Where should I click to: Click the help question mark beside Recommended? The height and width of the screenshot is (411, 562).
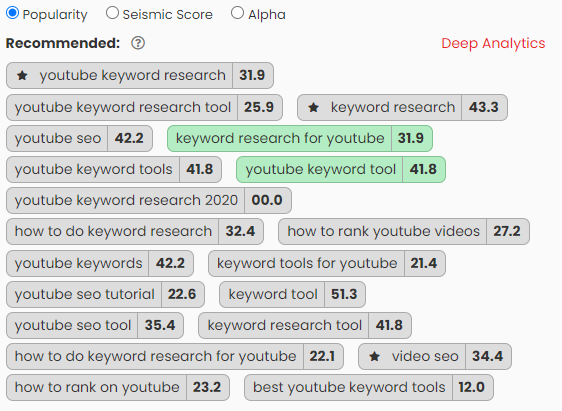coord(138,43)
